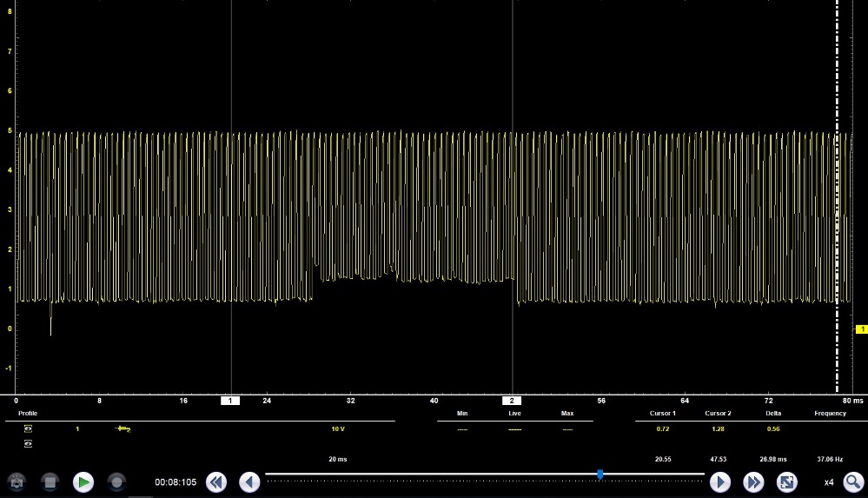
Task: Select the cursor 2 marker on the time axis
Action: click(512, 401)
